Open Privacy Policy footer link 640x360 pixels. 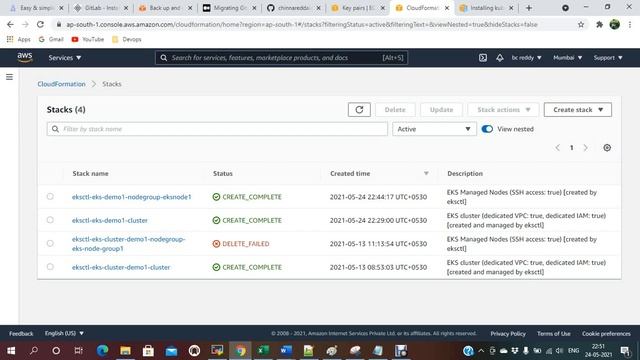508,333
